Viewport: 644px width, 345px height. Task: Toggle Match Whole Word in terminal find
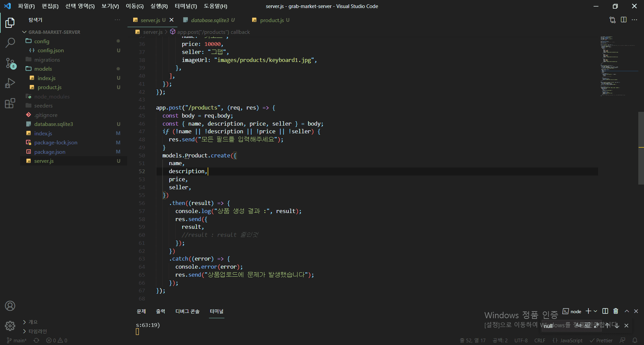point(587,326)
